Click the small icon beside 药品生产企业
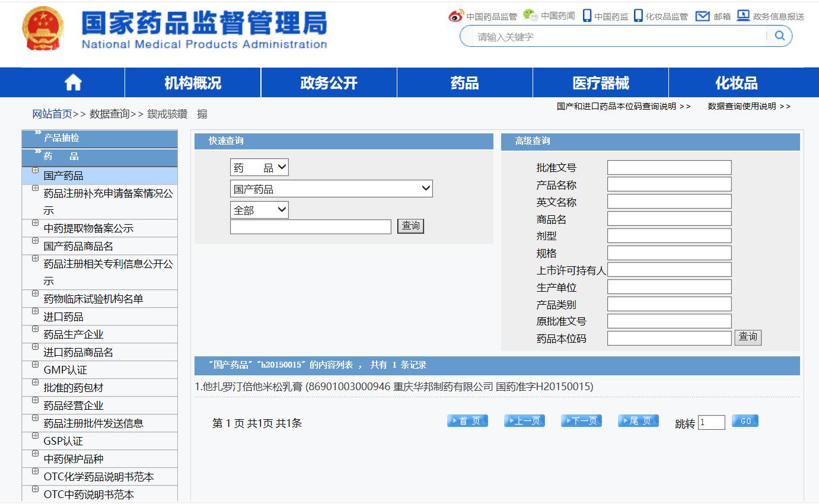The image size is (819, 504). 35,329
